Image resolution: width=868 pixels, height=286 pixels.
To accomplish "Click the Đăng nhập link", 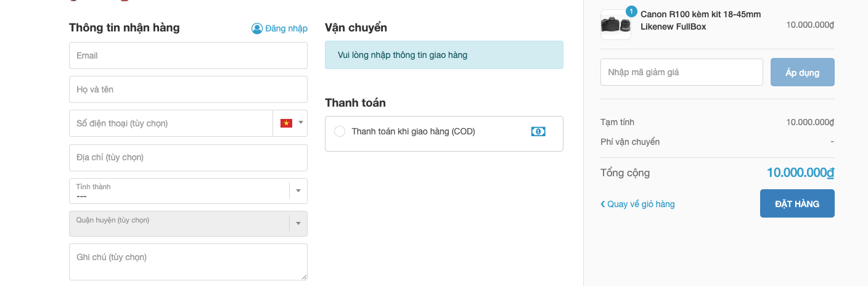I will pyautogui.click(x=286, y=28).
